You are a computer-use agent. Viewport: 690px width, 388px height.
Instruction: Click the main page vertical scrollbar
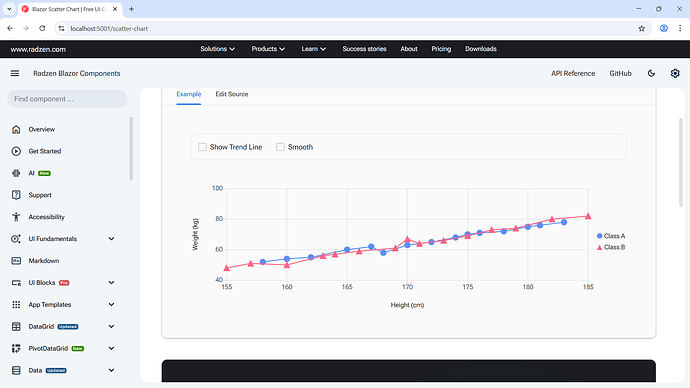tap(681, 162)
